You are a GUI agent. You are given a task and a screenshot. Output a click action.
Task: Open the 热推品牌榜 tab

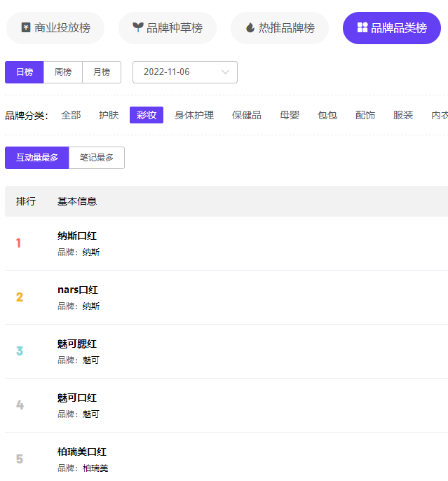280,28
